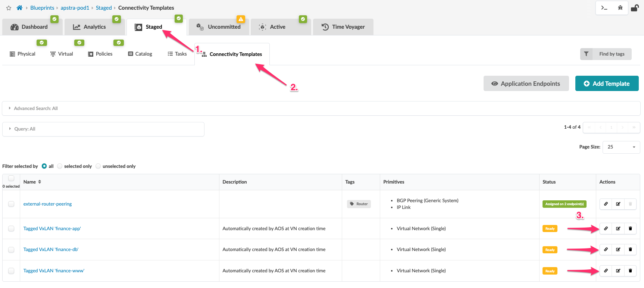Select 'unselected only' radio button
The image size is (644, 288).
pyautogui.click(x=98, y=166)
